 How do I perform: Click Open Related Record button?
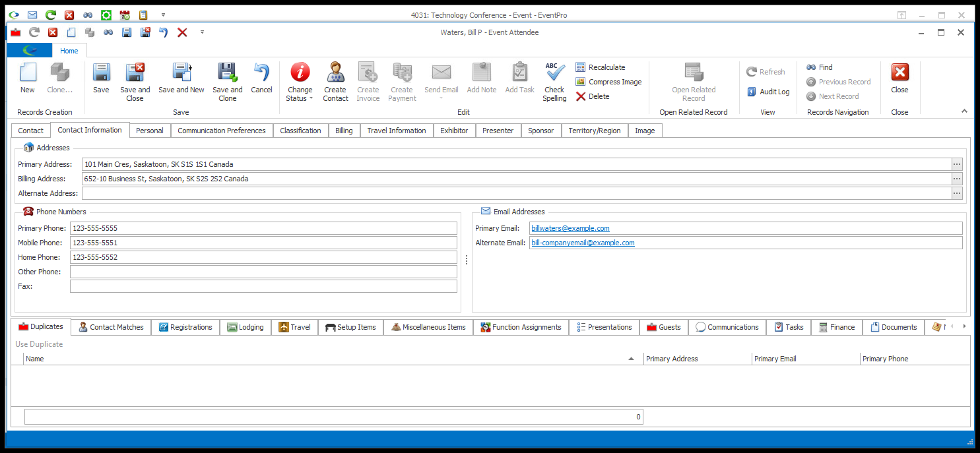tap(694, 82)
